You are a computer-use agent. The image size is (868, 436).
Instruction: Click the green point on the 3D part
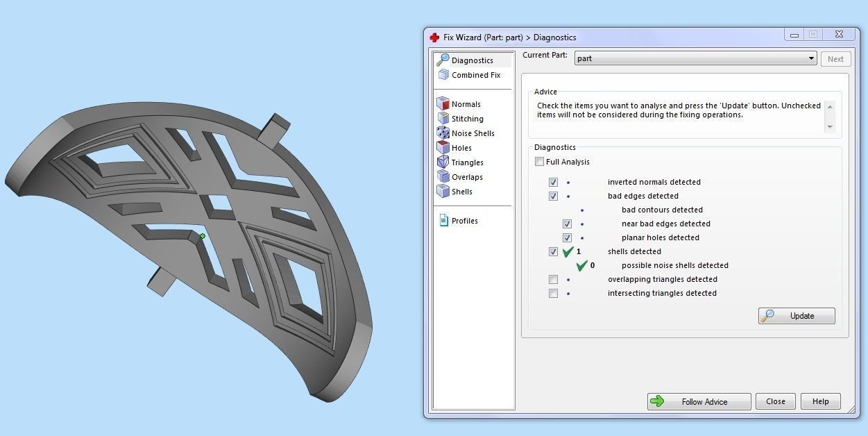(203, 236)
